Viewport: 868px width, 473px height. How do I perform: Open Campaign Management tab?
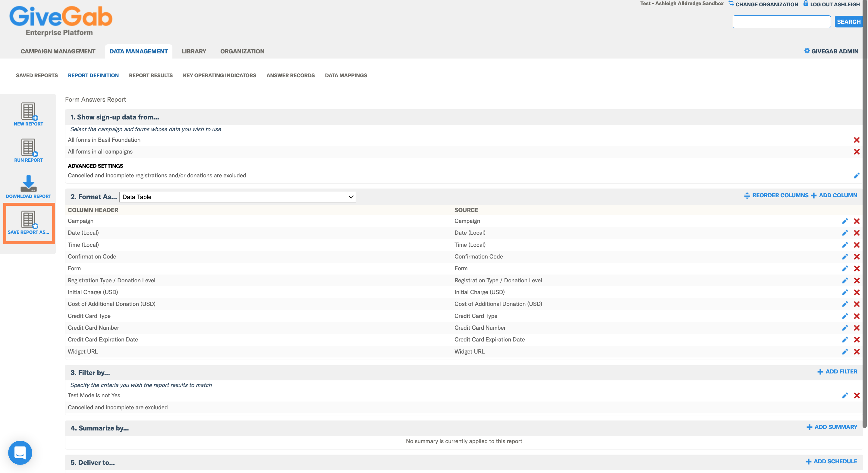click(58, 51)
